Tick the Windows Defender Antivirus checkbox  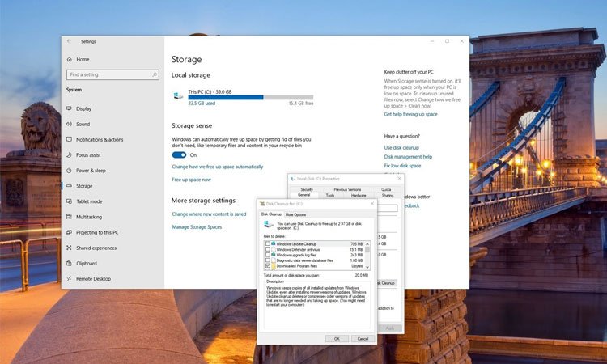pyautogui.click(x=268, y=249)
